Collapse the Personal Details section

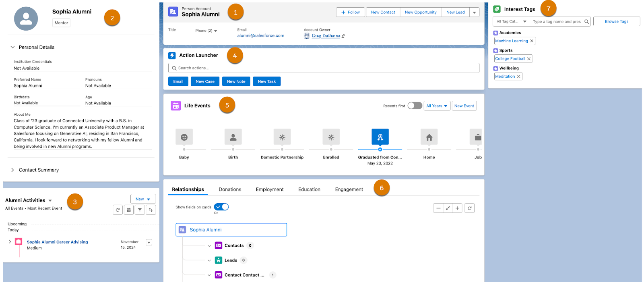click(x=12, y=47)
